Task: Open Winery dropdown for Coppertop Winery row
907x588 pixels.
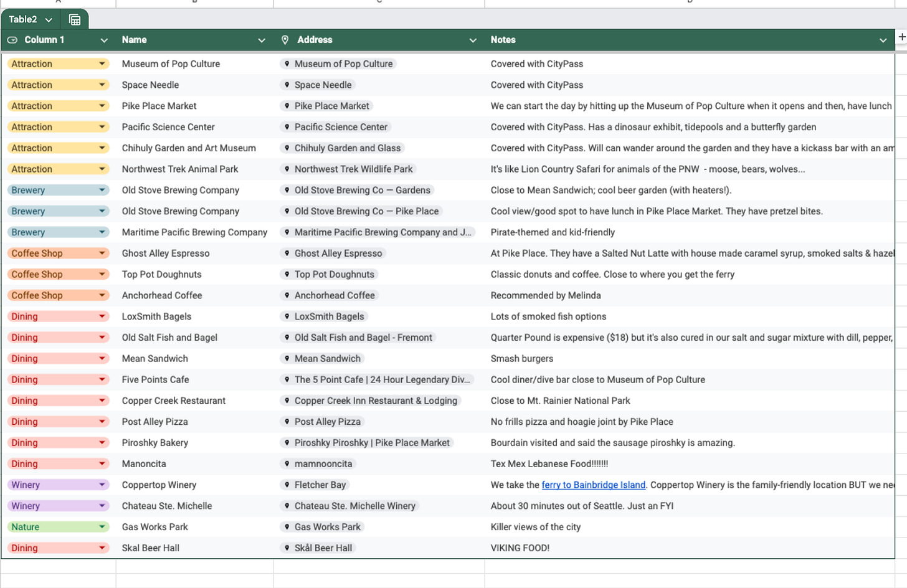Action: [x=102, y=485]
